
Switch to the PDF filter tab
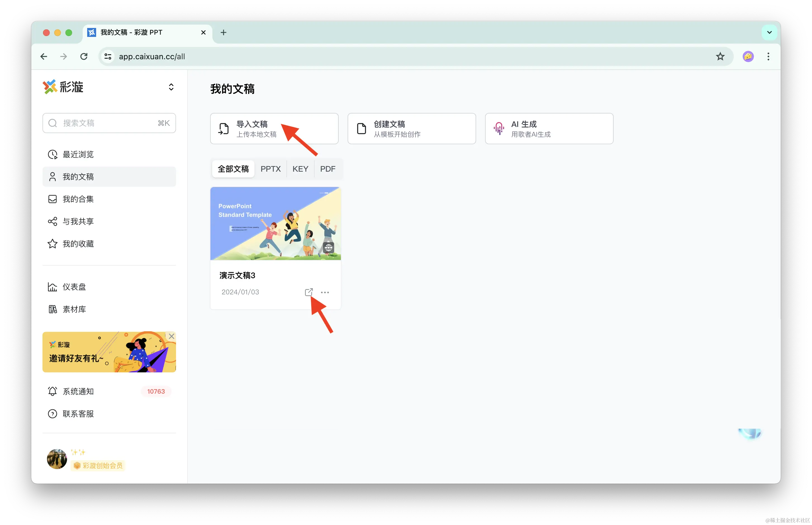[327, 169]
